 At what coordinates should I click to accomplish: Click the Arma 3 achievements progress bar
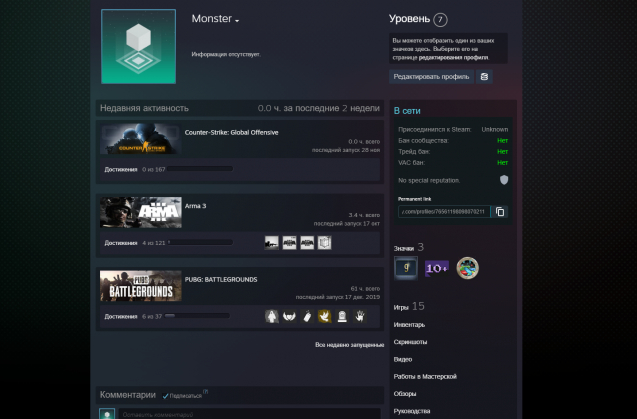tap(199, 242)
